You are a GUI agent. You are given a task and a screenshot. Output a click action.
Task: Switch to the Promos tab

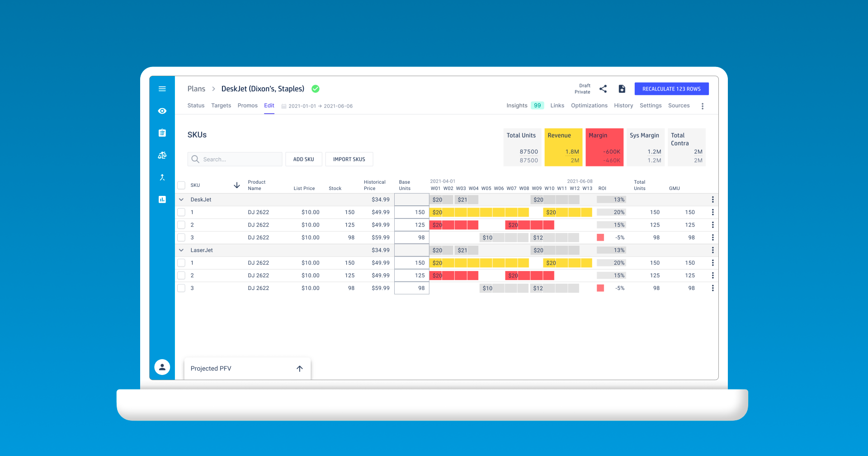click(x=247, y=105)
